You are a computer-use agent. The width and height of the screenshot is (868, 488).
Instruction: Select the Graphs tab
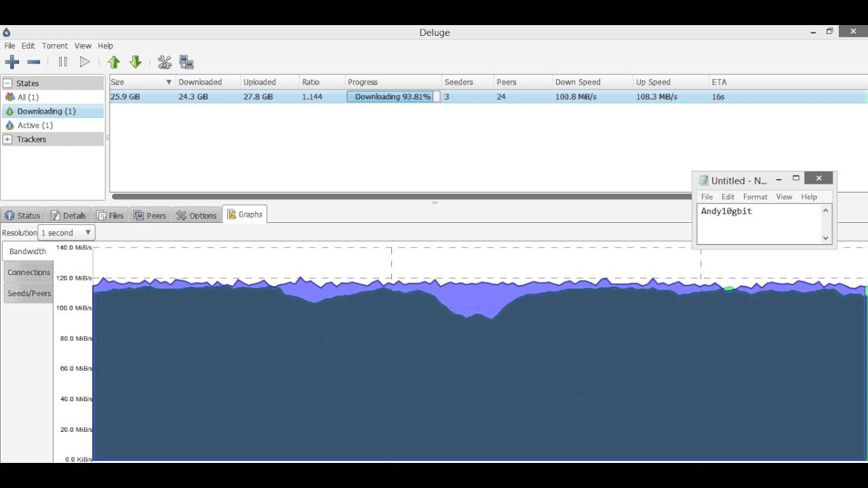245,214
